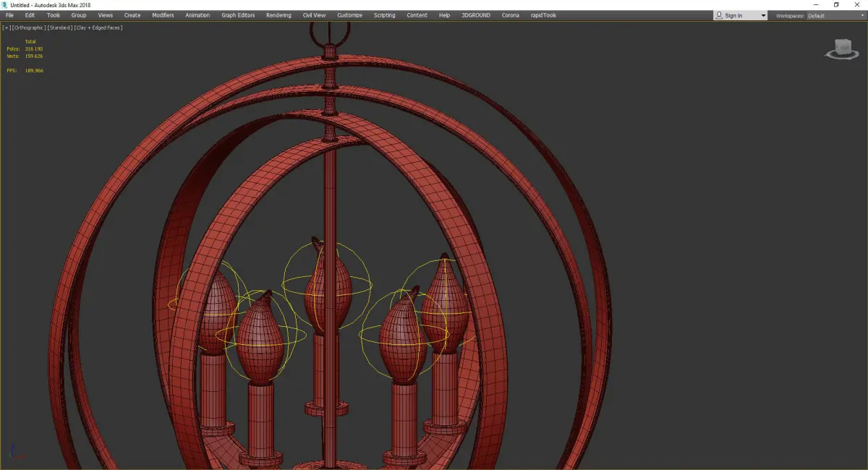Open the Edit menu
Image resolution: width=868 pixels, height=470 pixels.
coord(30,15)
